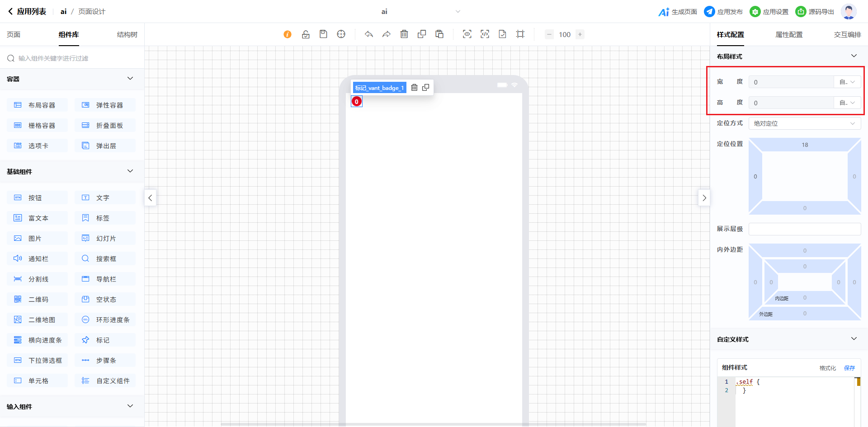Delete the selected badge via its trash icon
Screen dimensions: 868x427
(x=414, y=88)
